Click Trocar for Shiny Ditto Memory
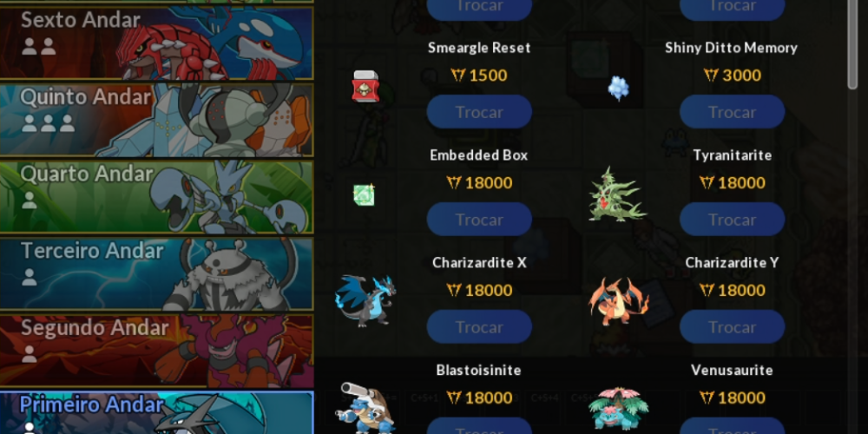Viewport: 868px width, 434px height. 732,112
